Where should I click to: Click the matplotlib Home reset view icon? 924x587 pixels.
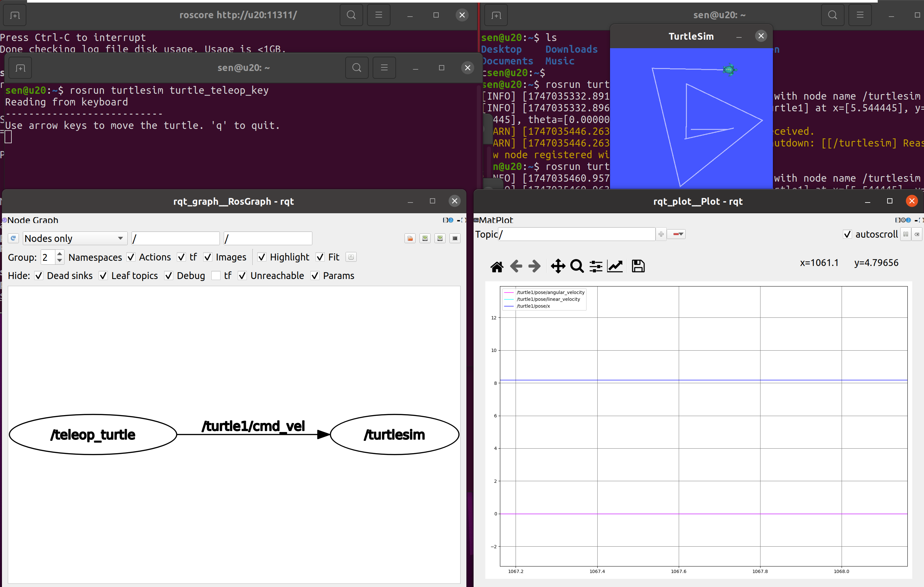click(497, 266)
